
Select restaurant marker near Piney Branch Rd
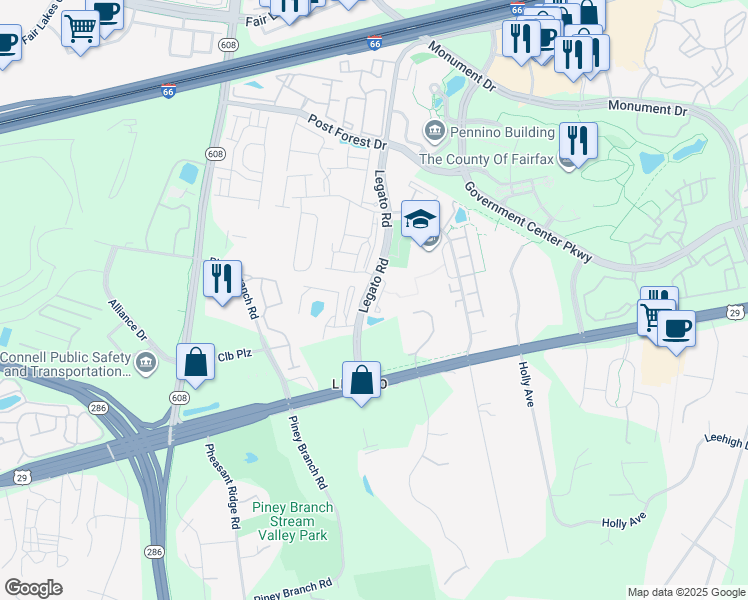(x=222, y=280)
